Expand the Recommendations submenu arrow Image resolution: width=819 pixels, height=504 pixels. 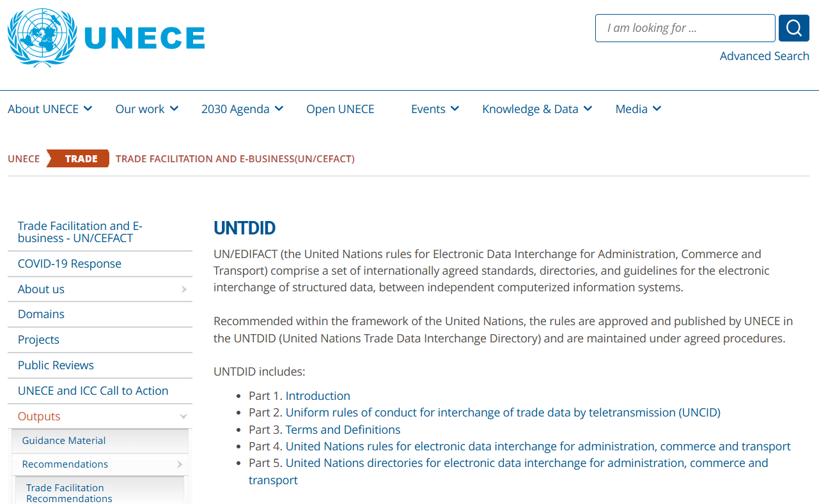[180, 464]
